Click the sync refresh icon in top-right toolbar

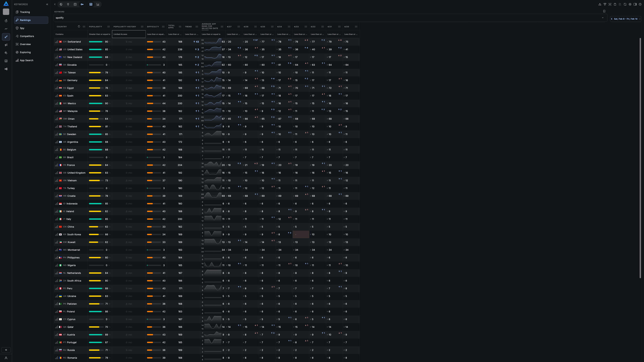[625, 4]
